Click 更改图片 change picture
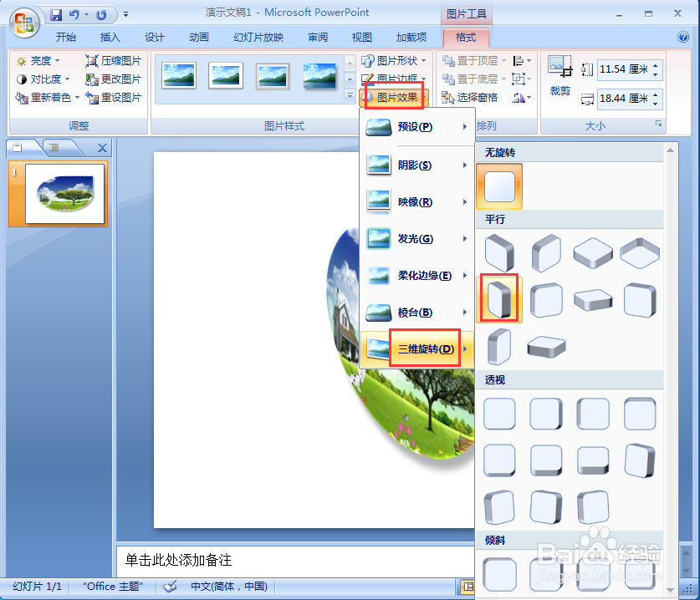700x600 pixels. coord(114,79)
